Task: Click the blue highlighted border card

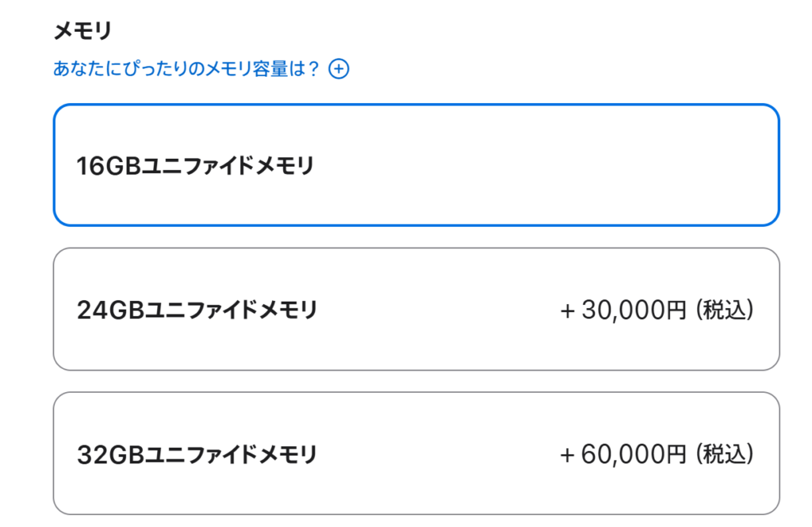Action: (416, 165)
